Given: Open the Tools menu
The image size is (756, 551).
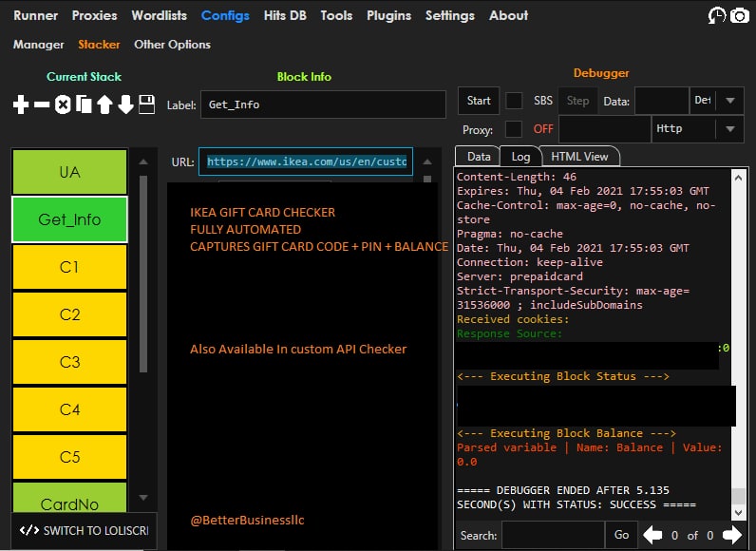Looking at the screenshot, I should click(x=336, y=15).
